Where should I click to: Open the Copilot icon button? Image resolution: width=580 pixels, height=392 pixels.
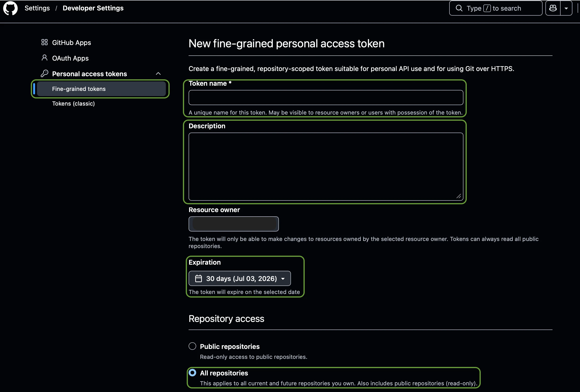(553, 8)
